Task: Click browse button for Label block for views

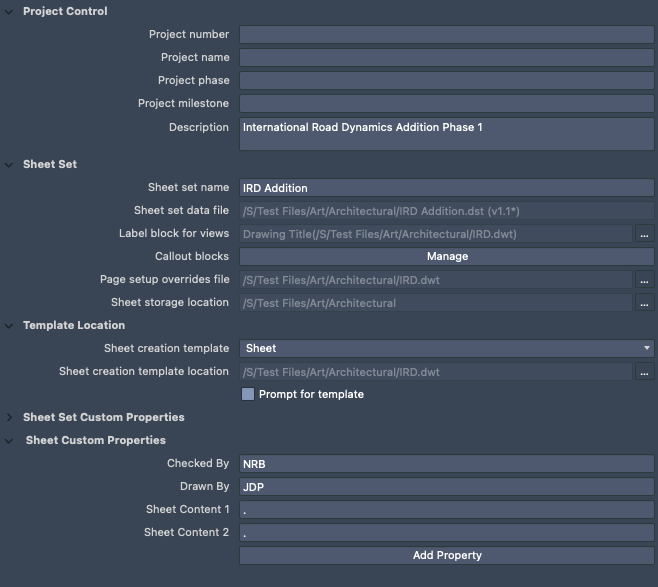Action: pos(645,234)
